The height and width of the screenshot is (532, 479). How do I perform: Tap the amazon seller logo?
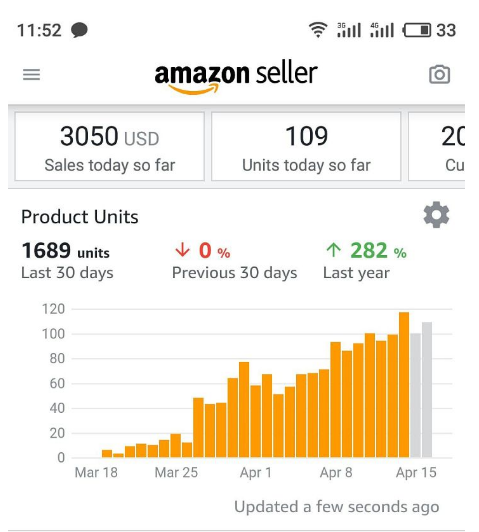[236, 77]
